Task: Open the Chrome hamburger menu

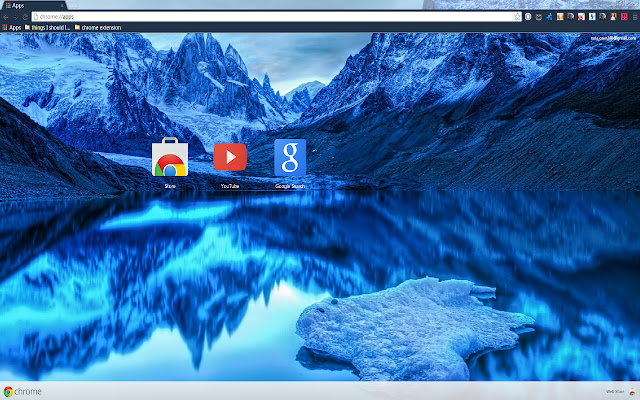Action: 635,17
